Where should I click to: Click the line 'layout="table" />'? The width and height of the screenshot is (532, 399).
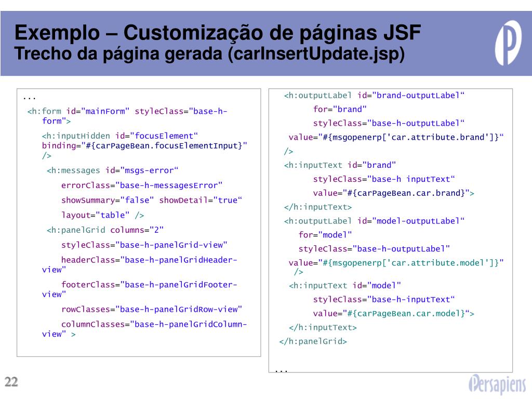[x=102, y=215]
